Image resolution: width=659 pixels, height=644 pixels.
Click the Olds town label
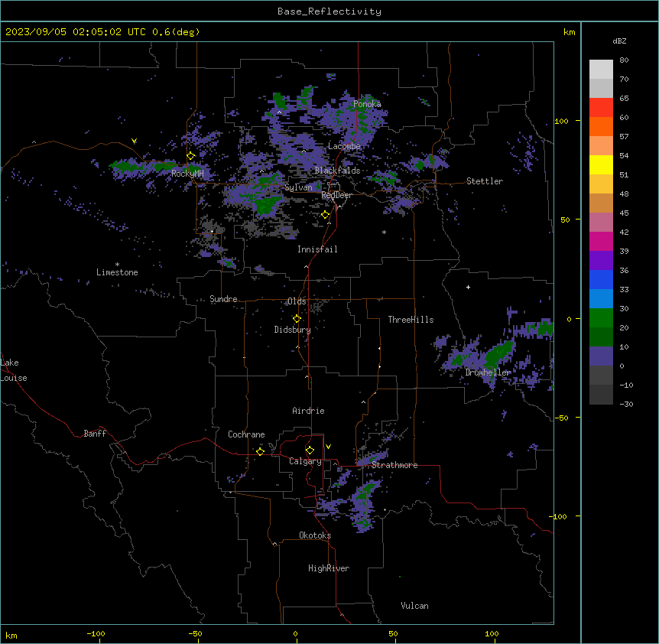tap(297, 301)
